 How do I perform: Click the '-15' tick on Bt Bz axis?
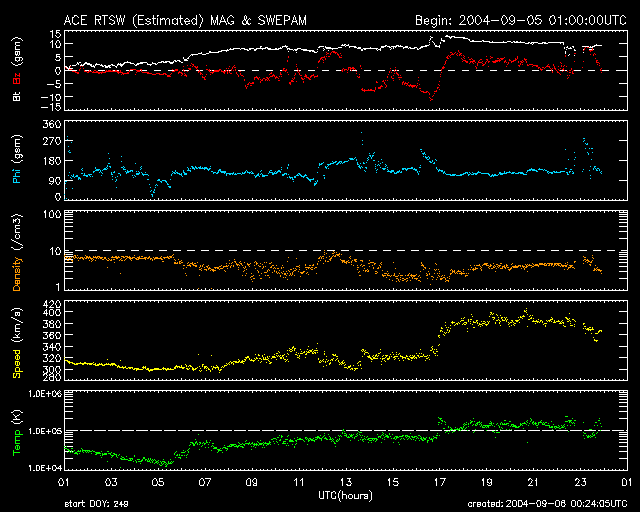pyautogui.click(x=52, y=107)
